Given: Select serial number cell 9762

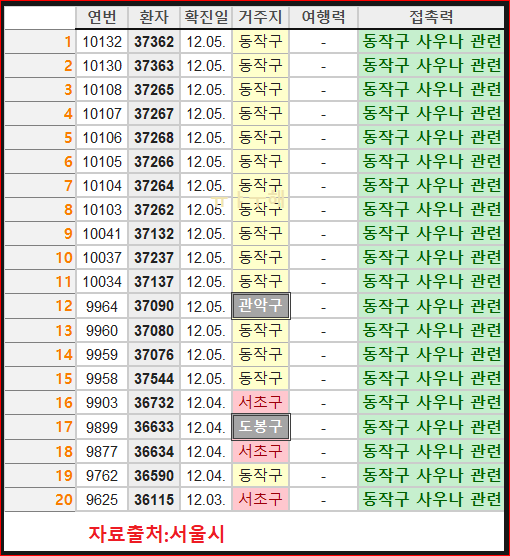Looking at the screenshot, I should (x=102, y=476).
